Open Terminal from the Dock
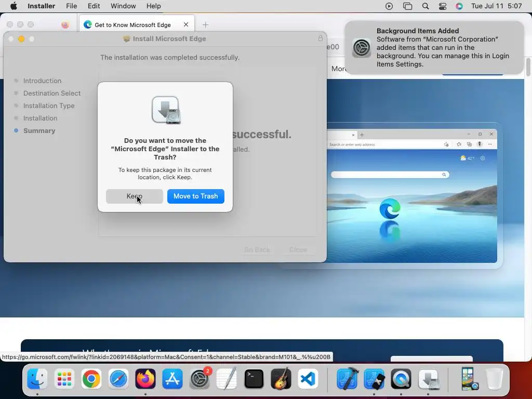The image size is (532, 399). click(x=254, y=379)
